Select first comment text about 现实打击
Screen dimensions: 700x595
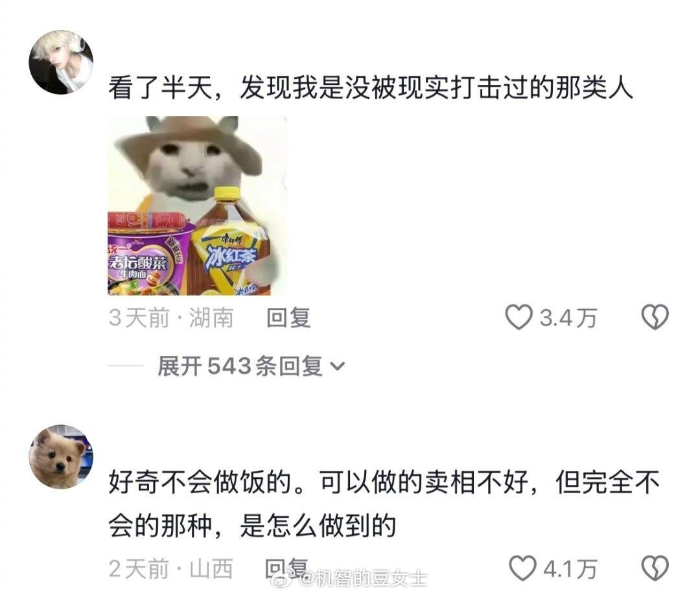(x=371, y=87)
